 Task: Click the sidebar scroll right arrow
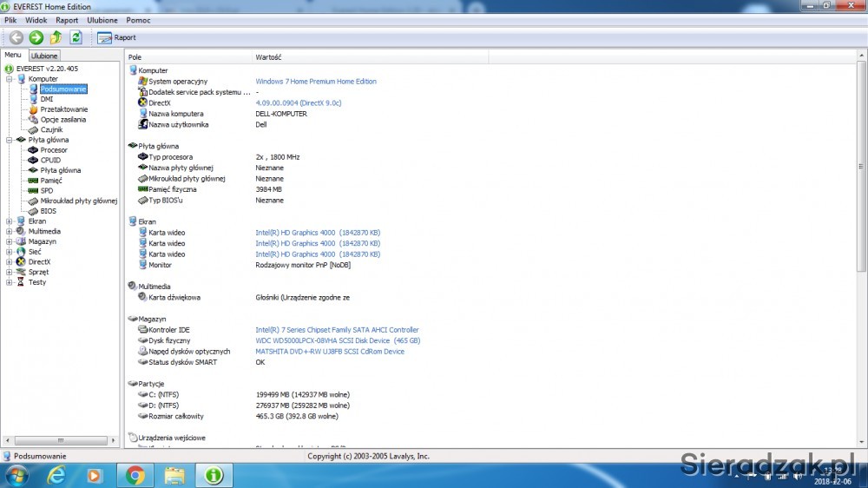pos(113,440)
